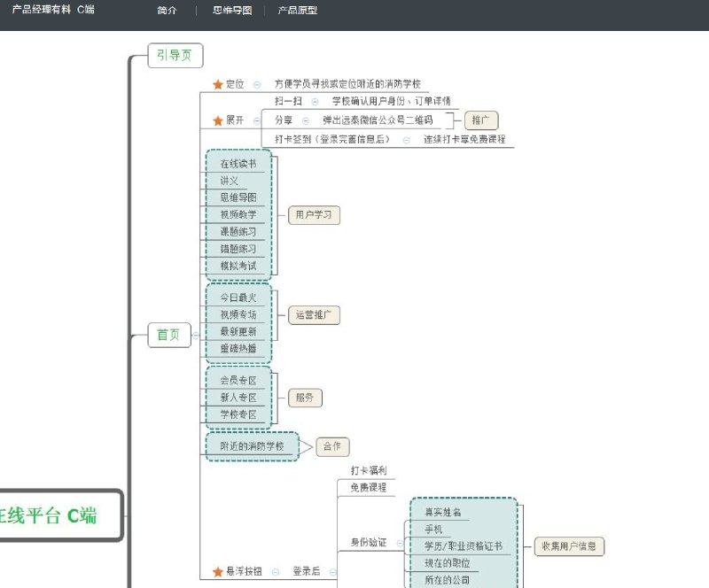Select the 在线读书 item
Screen dimensions: 709x588
click(238, 164)
